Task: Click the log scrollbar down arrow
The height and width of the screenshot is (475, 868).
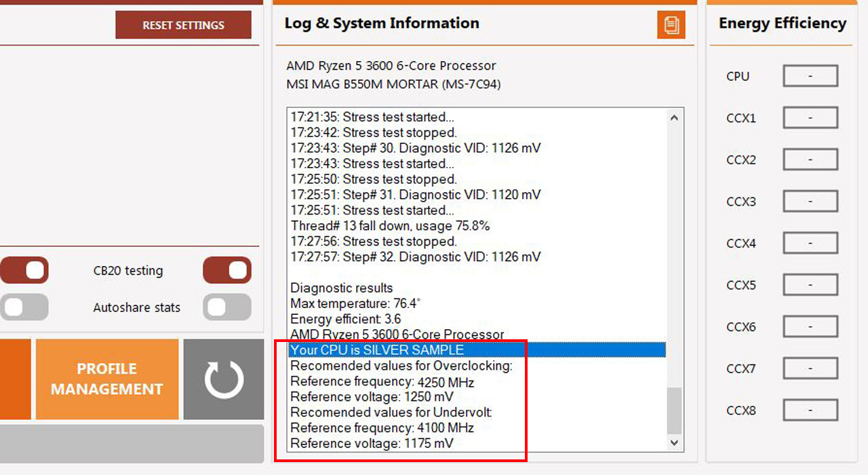Action: (x=674, y=442)
